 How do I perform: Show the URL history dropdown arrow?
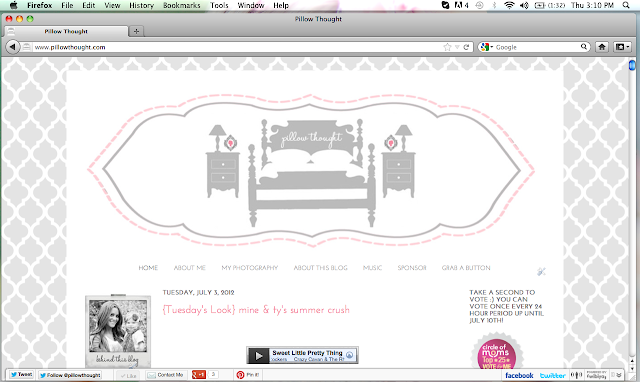(x=457, y=47)
